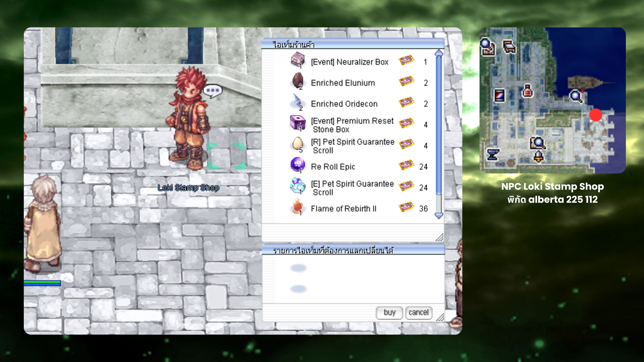Click the magnifier icon near the ship
This screenshot has height=362, width=644.
[x=576, y=97]
